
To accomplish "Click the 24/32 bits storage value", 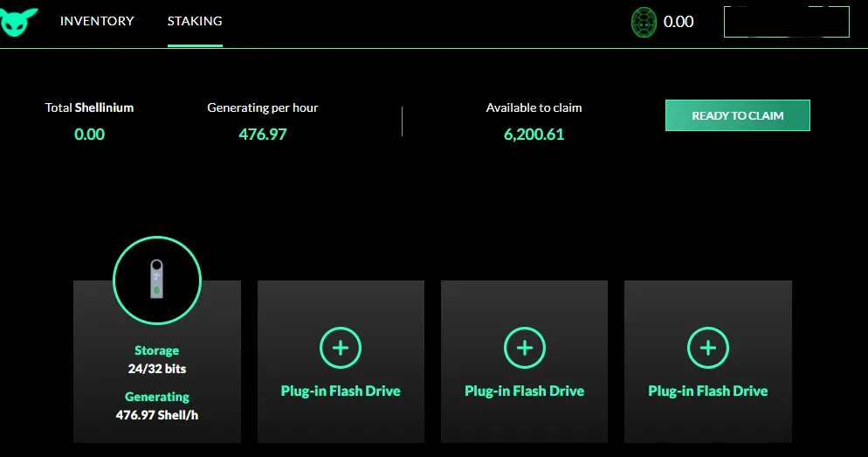I will point(156,369).
